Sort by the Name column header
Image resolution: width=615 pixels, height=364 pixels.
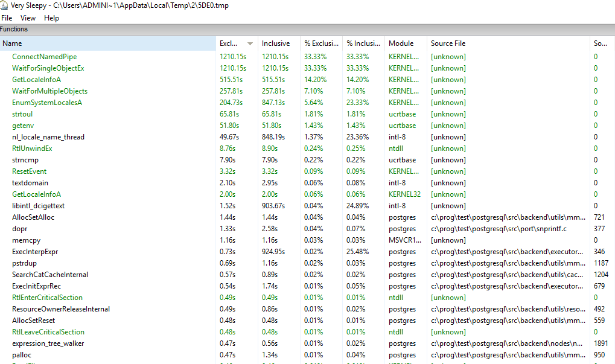click(12, 43)
